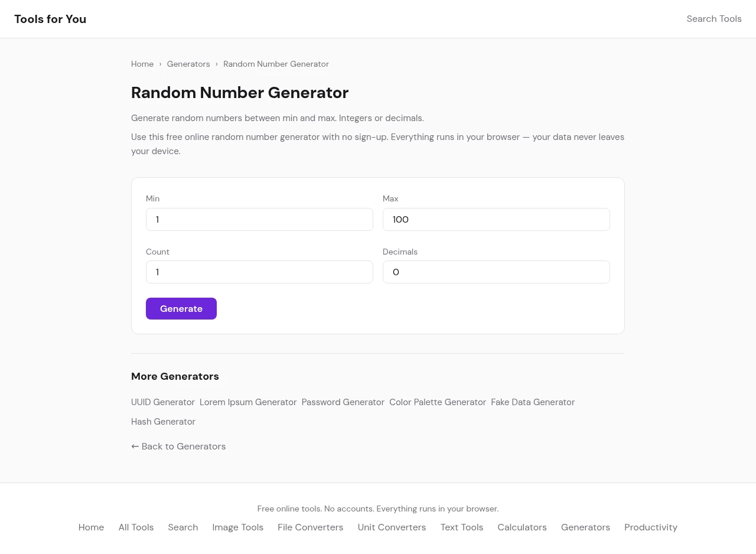Image resolution: width=756 pixels, height=554 pixels.
Task: Focus the Min input field
Action: pyautogui.click(x=259, y=220)
